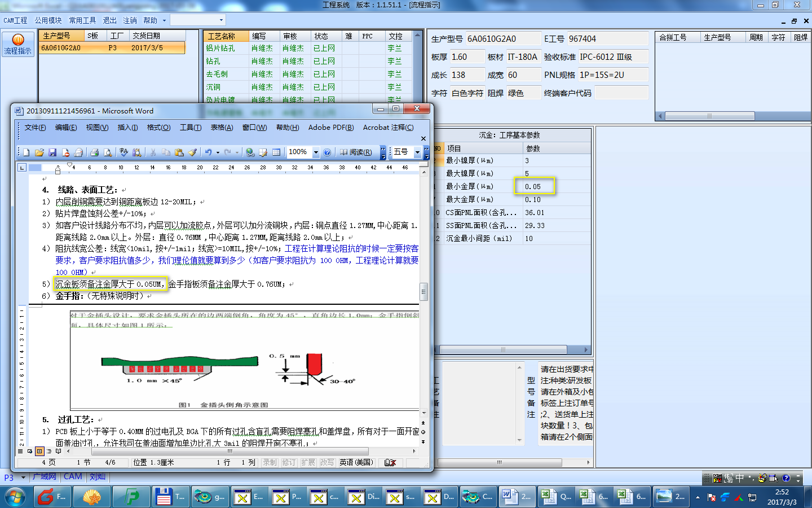Expand toolbar options after 阅读 button

point(383,152)
